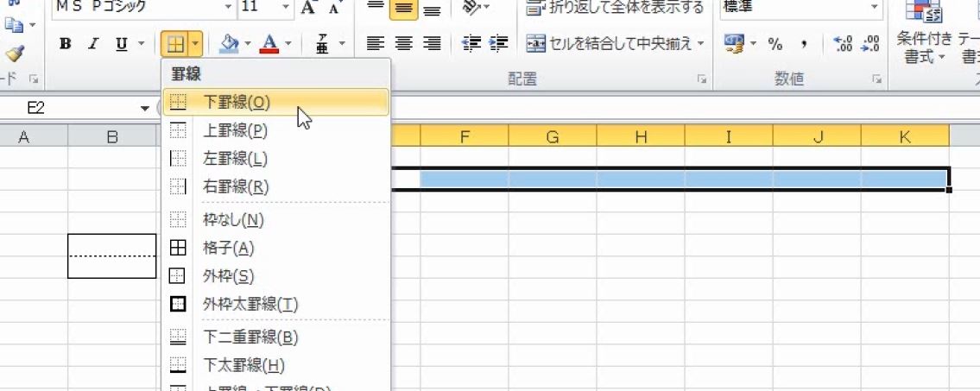
Task: Open underline style dropdown arrow
Action: (x=141, y=44)
